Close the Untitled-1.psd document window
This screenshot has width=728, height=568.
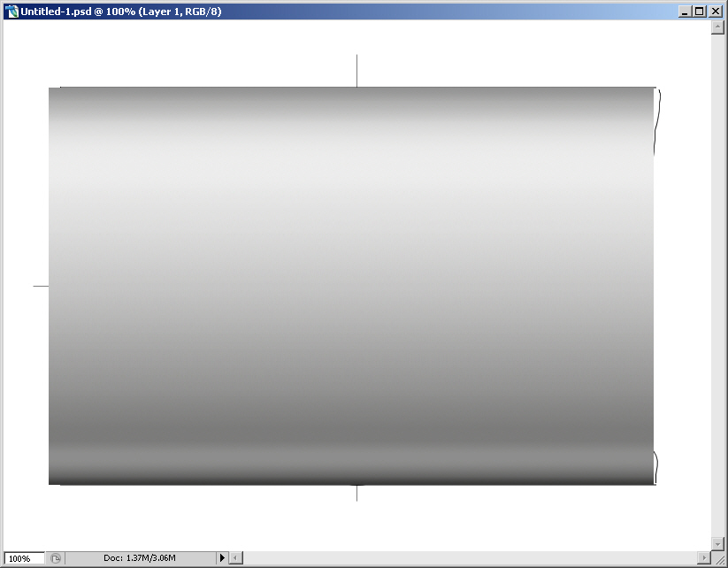(716, 12)
